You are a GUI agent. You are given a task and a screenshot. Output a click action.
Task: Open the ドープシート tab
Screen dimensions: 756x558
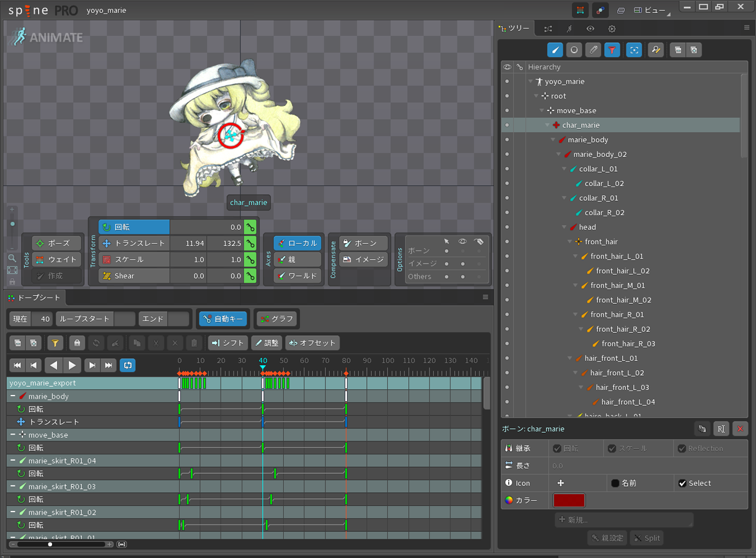pos(34,298)
